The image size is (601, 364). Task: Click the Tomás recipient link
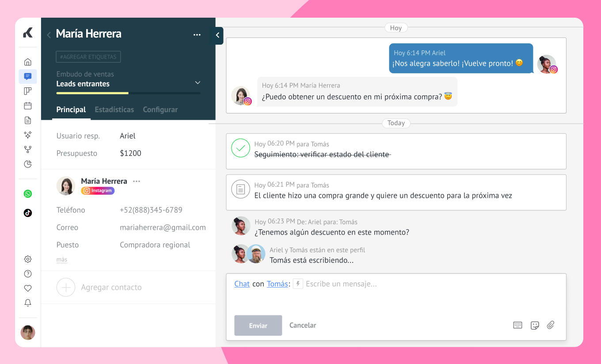click(x=277, y=284)
